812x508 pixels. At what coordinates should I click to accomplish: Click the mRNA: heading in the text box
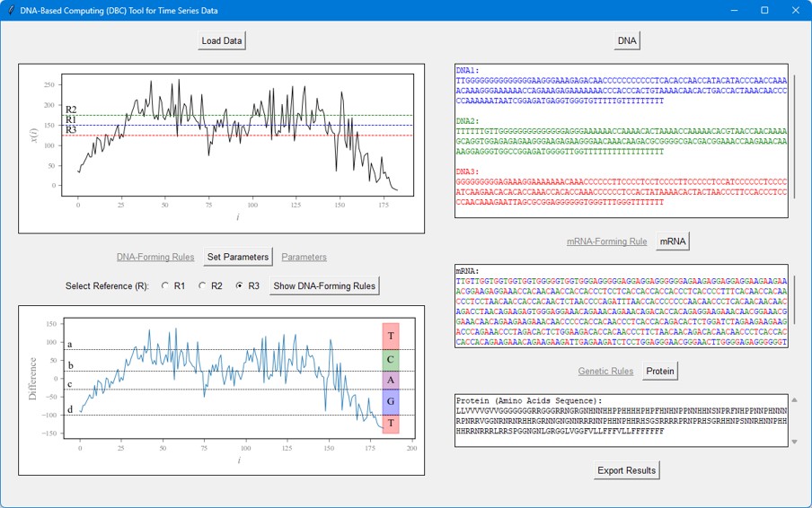coord(468,271)
